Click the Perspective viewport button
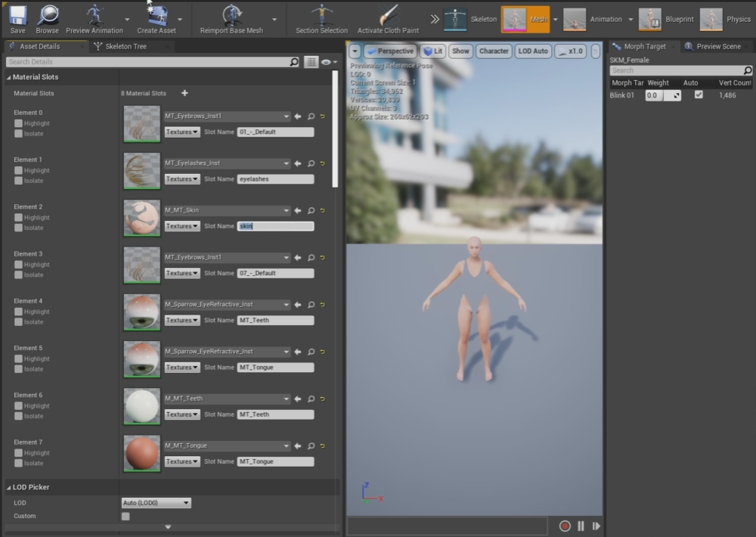Screen dimensions: 756x537 390,51
